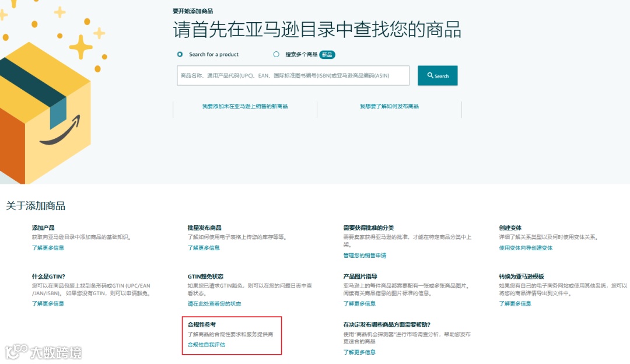Click the 要开始添加商品 label
Screen dimensions: 630x364
coord(193,11)
